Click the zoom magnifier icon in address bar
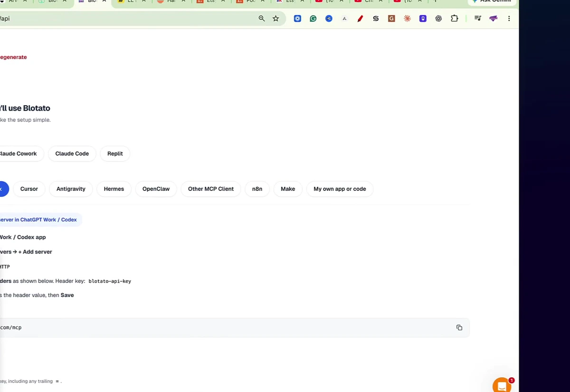Screen dimensions: 570x392 tap(262, 19)
